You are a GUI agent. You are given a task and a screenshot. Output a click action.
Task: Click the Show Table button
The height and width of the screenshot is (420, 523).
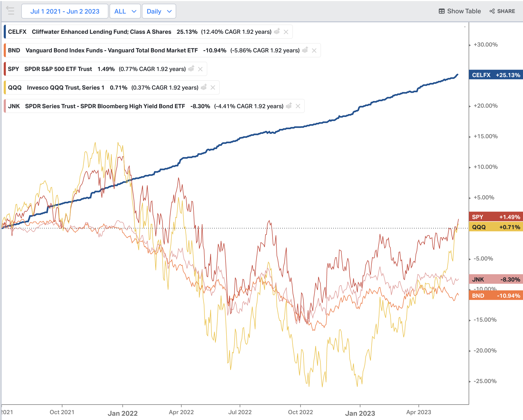(x=464, y=11)
